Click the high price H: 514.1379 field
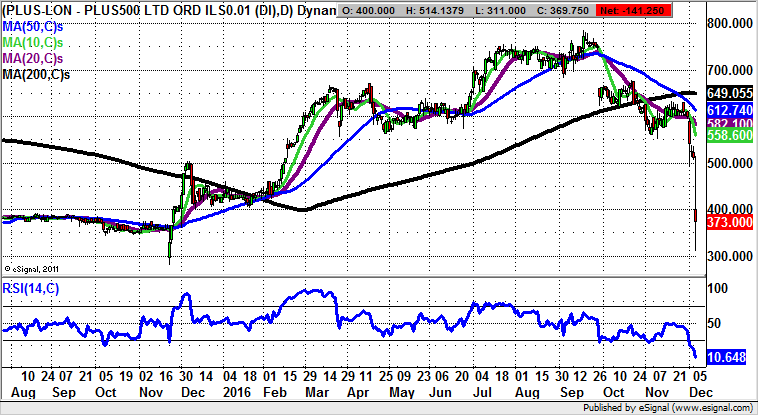Viewport: 758px width, 415px height. coord(456,7)
